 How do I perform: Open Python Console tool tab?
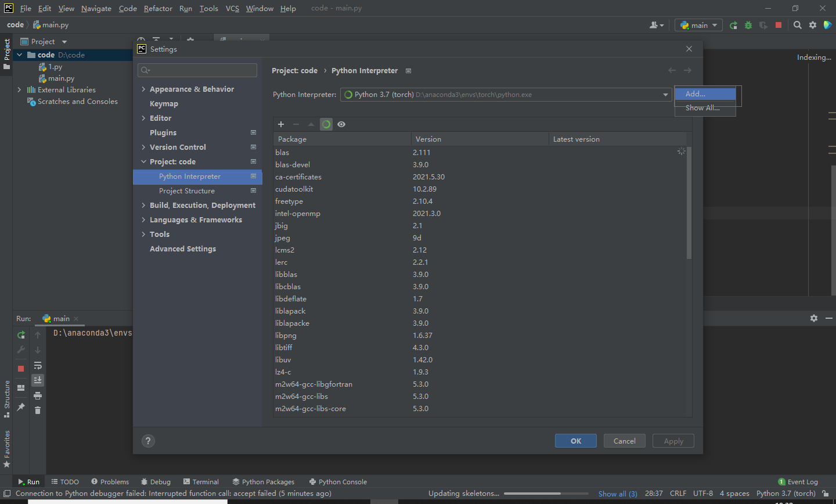point(338,482)
